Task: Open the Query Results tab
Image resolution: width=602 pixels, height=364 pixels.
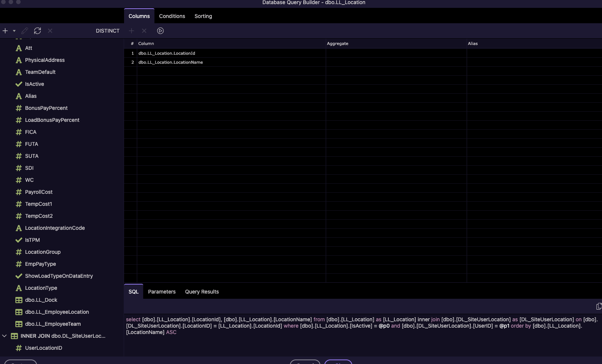Action: point(202,292)
